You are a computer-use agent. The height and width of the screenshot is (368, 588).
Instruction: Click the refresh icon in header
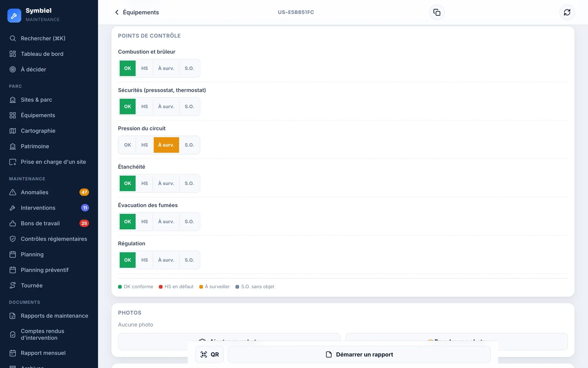click(x=567, y=12)
